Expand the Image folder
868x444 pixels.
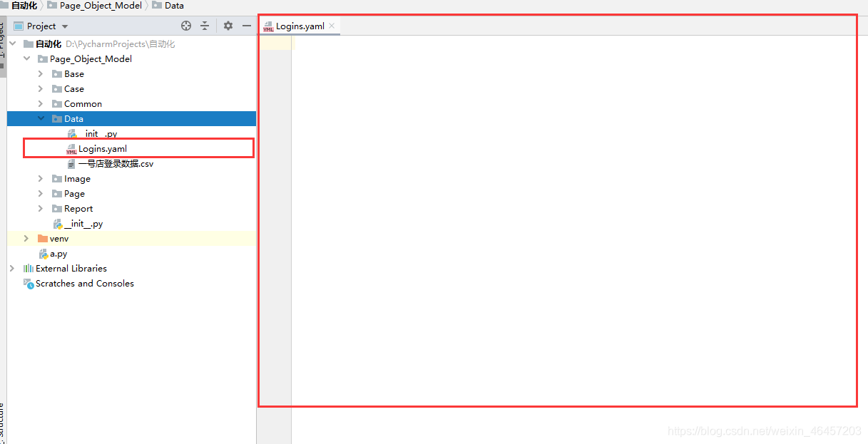click(x=41, y=179)
